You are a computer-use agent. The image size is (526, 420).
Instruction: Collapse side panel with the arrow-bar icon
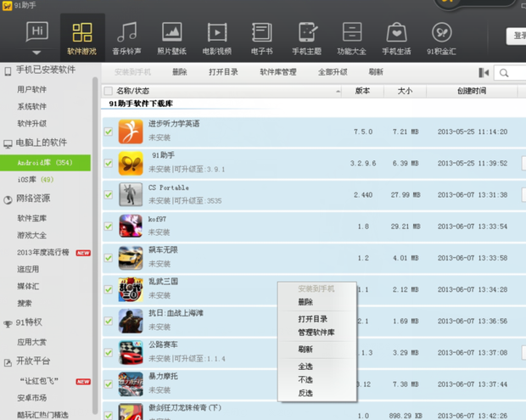484,72
